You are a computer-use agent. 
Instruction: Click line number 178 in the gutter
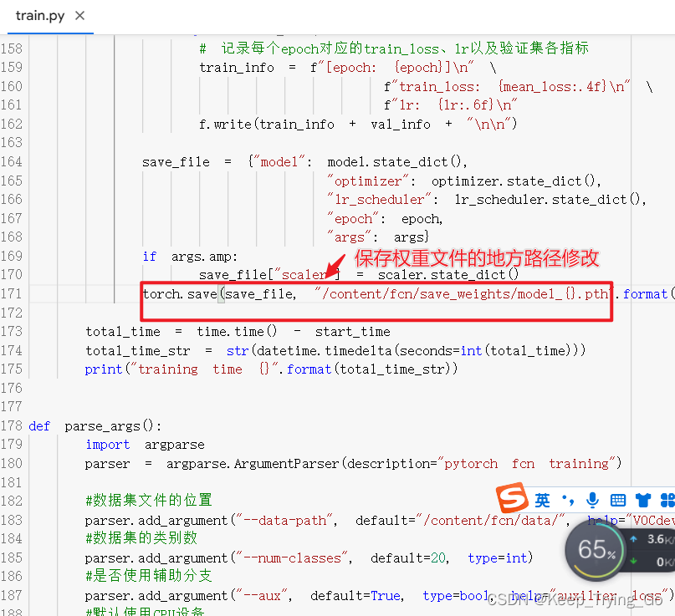point(11,426)
